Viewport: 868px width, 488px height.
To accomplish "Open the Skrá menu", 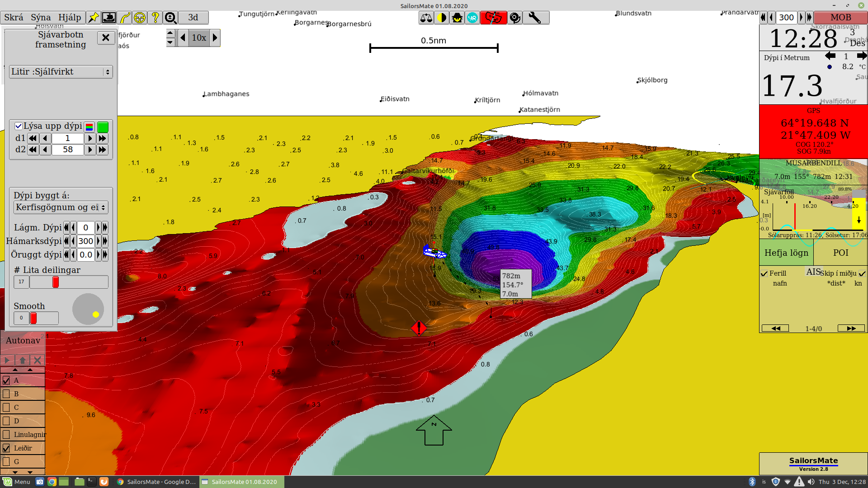I will tap(14, 17).
